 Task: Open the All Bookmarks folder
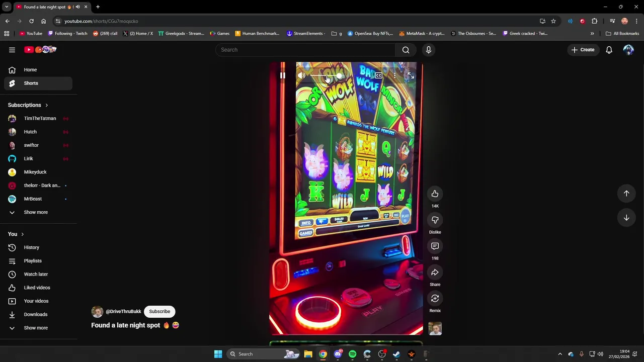coord(622,34)
